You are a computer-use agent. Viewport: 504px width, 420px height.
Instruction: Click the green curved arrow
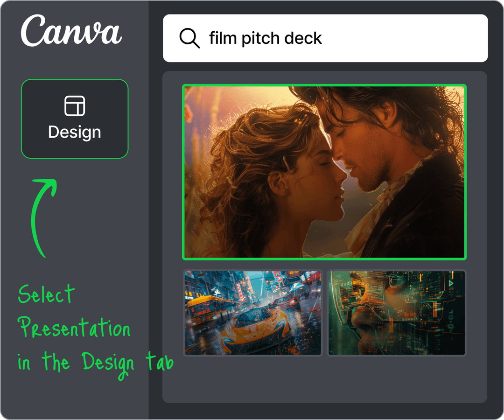point(43,218)
